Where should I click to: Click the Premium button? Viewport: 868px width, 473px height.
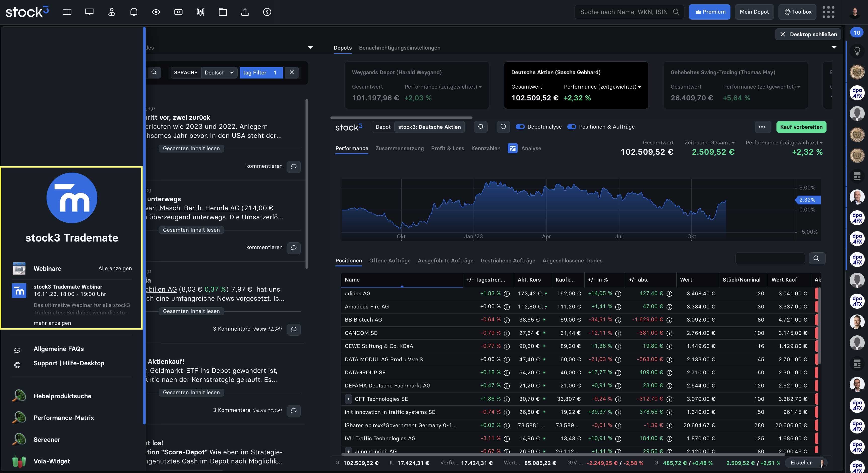(x=710, y=12)
